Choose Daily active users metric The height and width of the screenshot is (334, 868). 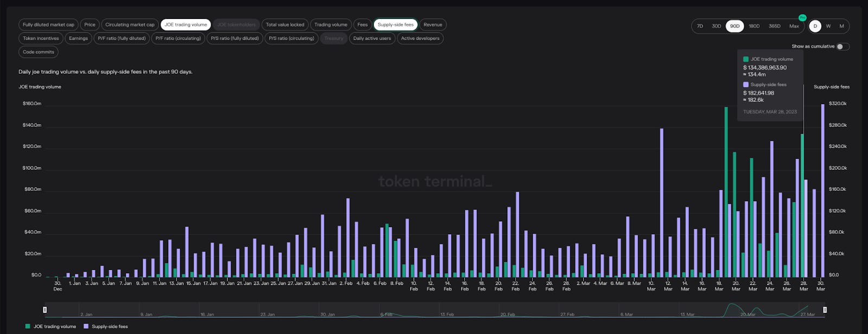(372, 38)
